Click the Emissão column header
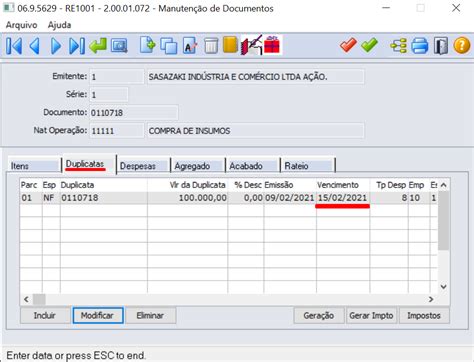This screenshot has height=362, width=474. (290, 185)
